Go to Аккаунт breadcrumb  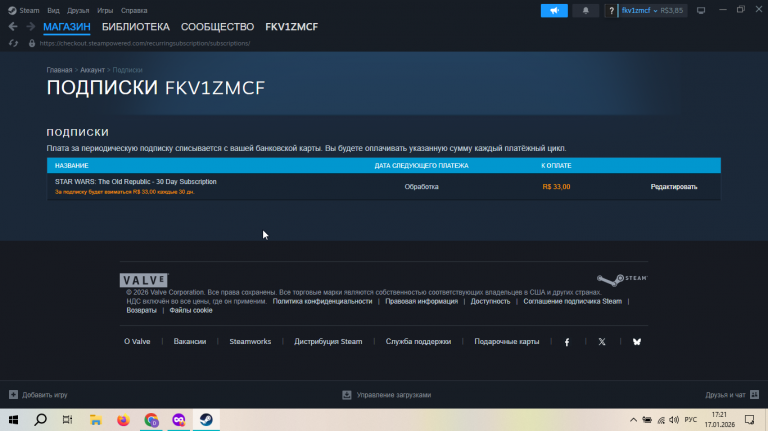(93, 70)
